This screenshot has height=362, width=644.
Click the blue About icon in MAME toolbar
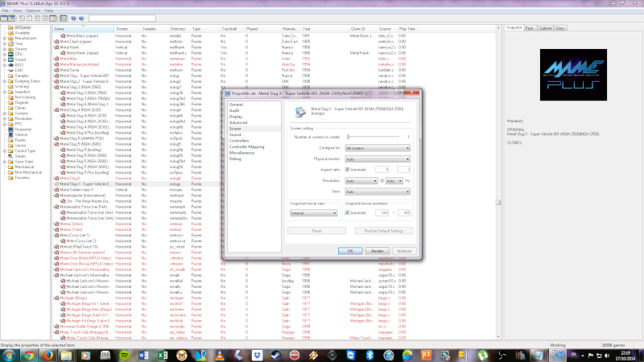pos(73,19)
